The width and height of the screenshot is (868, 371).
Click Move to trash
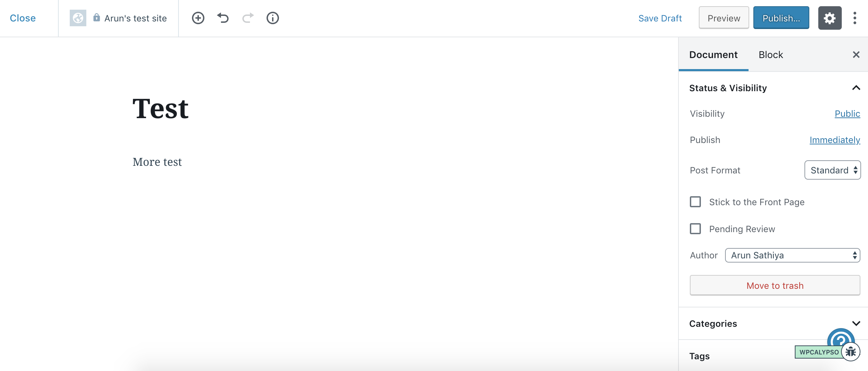774,285
